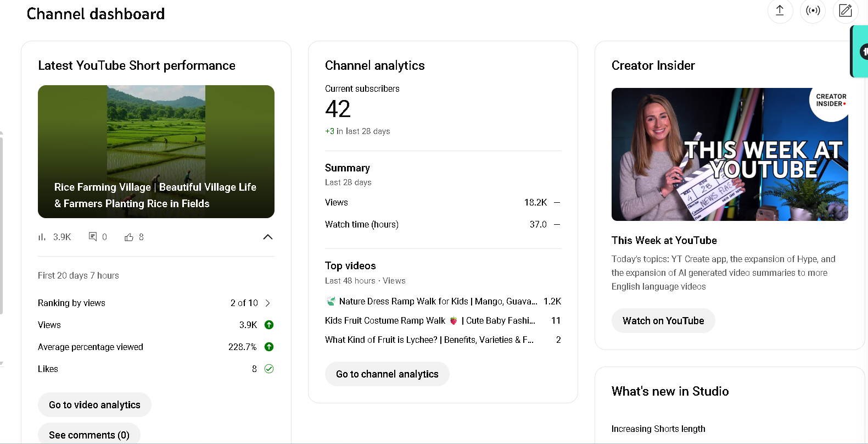Click the create post pencil icon
This screenshot has width=868, height=444.
click(x=845, y=10)
